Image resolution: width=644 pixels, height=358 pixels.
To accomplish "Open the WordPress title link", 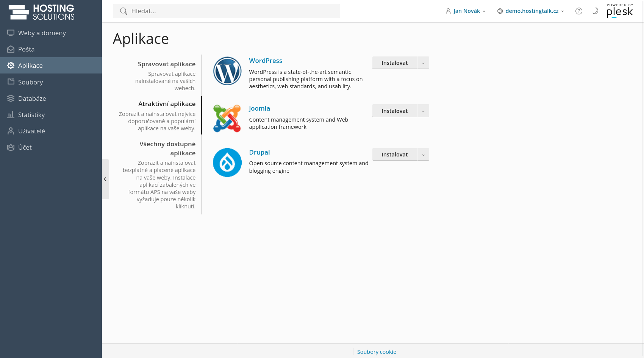I will [x=266, y=61].
